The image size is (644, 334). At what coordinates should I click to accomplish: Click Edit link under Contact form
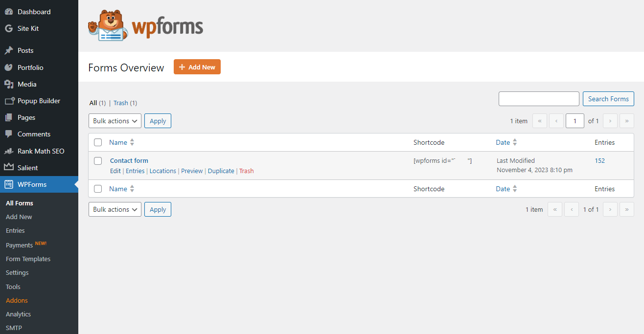115,171
